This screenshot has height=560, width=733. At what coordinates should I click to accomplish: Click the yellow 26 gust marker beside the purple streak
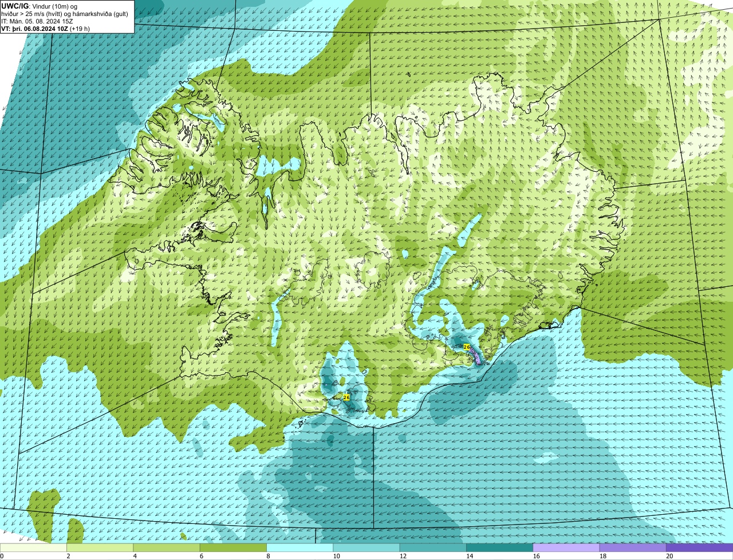466,347
